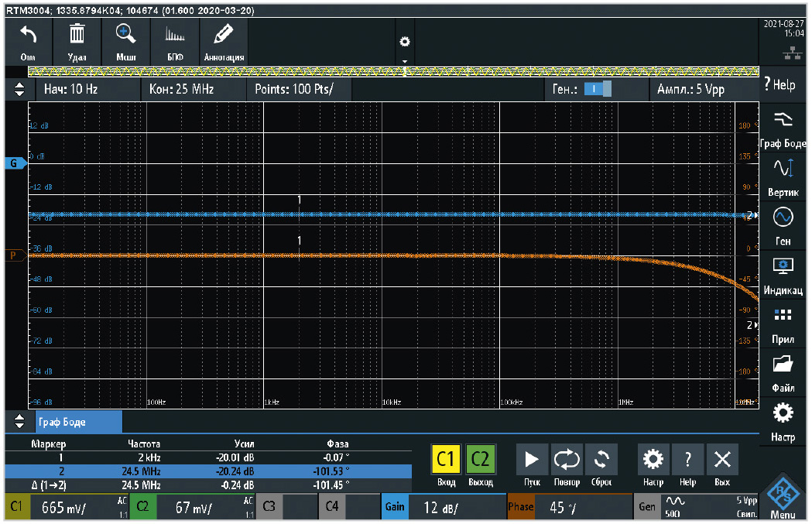Open the R&S Menu button
This screenshot has width=812, height=524.
[783, 497]
